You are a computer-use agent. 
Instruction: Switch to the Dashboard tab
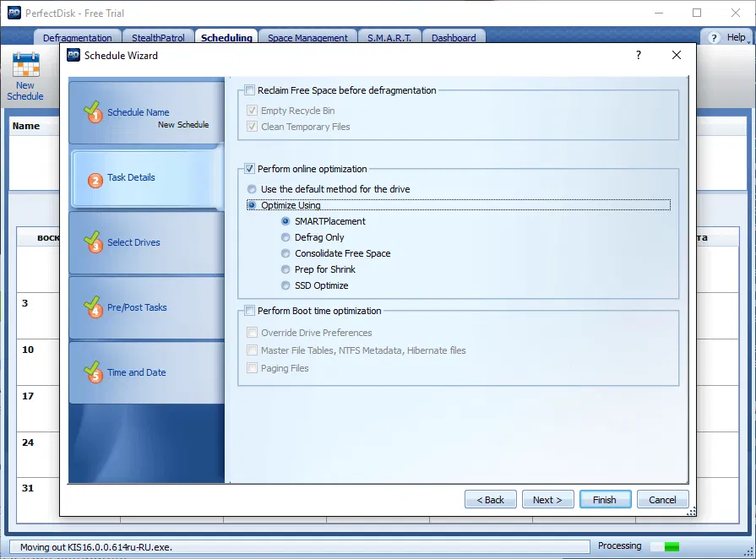454,38
